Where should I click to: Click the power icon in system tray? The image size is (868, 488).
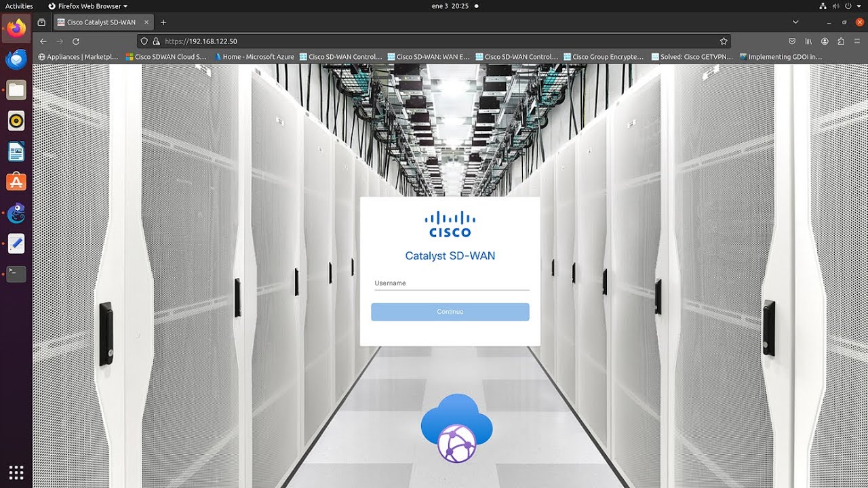click(x=848, y=6)
